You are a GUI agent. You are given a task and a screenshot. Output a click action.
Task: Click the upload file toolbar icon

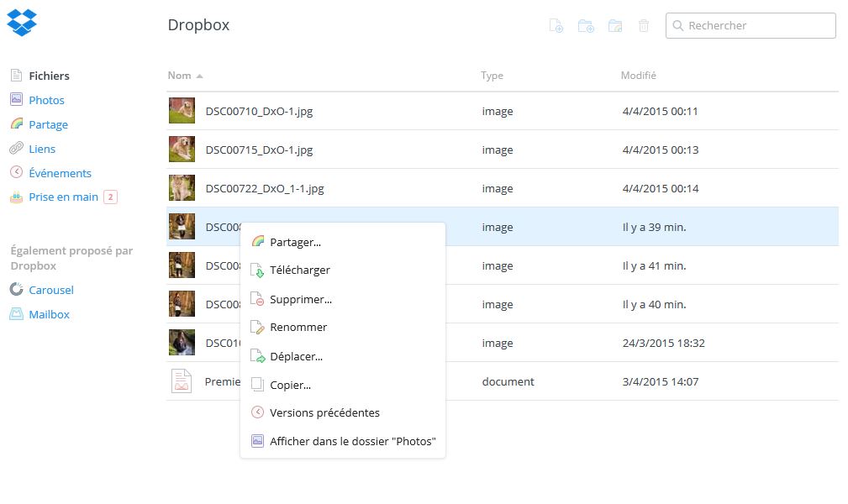556,26
